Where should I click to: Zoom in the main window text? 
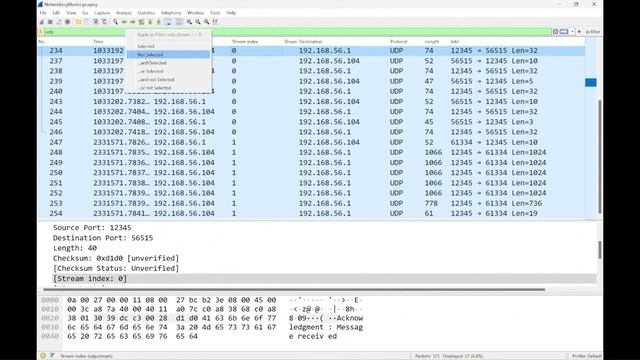tap(189, 22)
